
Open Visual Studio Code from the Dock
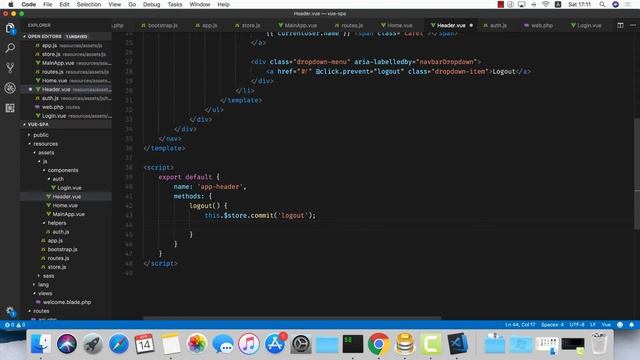click(x=458, y=344)
